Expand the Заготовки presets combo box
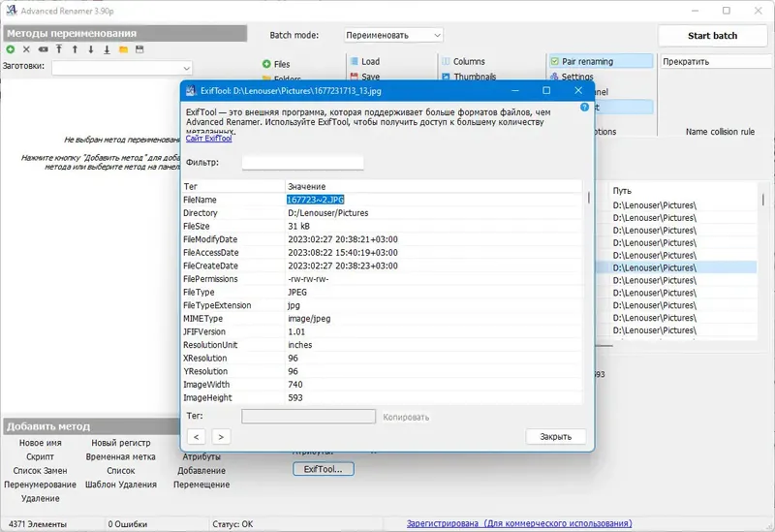This screenshot has width=775, height=532. 122,68
